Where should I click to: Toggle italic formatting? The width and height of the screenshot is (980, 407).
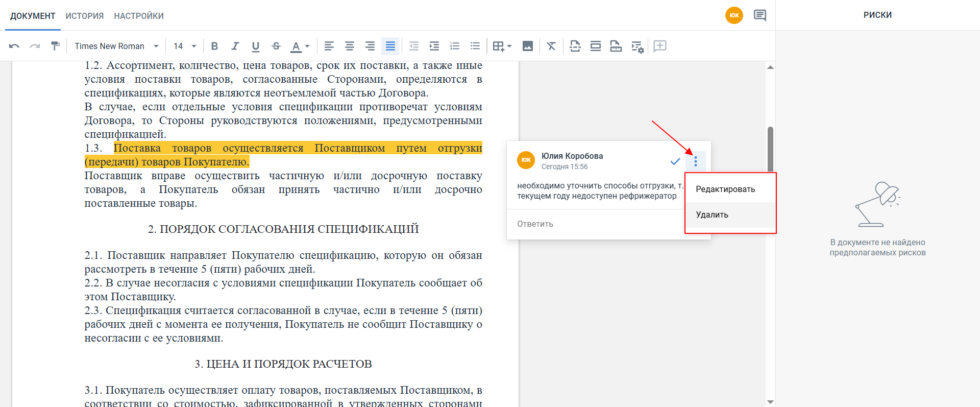pos(235,46)
